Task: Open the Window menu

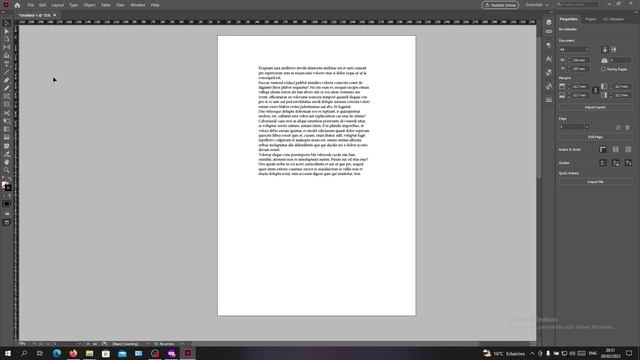Action: pos(138,5)
